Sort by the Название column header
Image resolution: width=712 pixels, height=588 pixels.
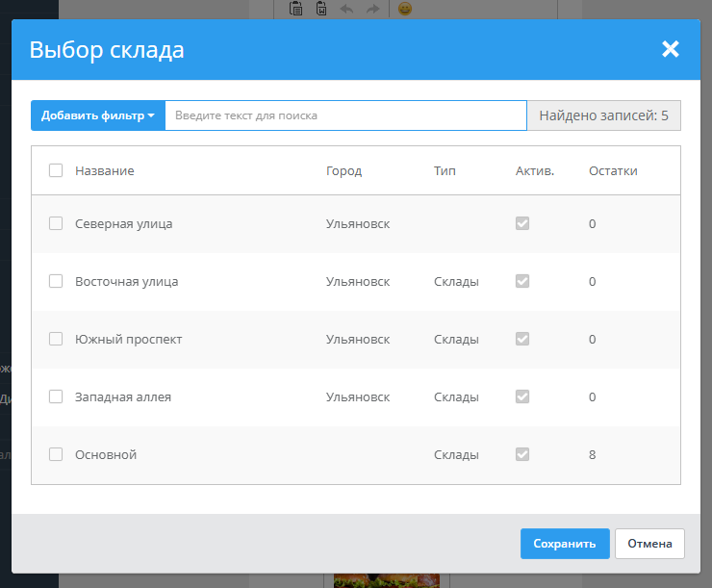pyautogui.click(x=105, y=170)
